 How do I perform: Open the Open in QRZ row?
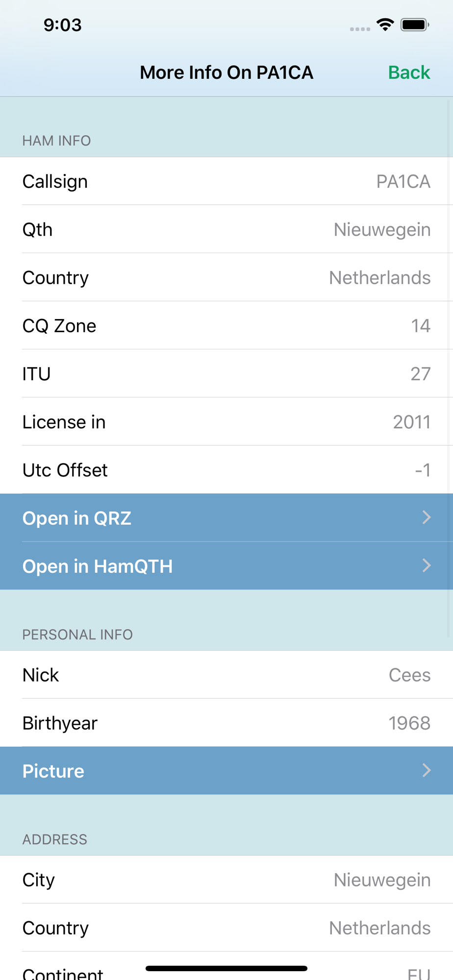(226, 518)
